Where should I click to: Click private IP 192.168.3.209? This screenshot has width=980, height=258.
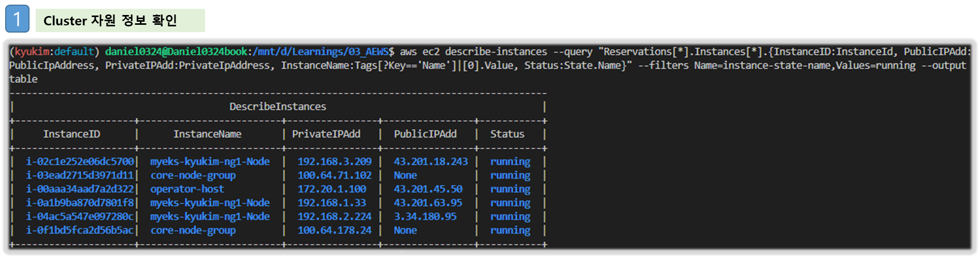pyautogui.click(x=334, y=161)
